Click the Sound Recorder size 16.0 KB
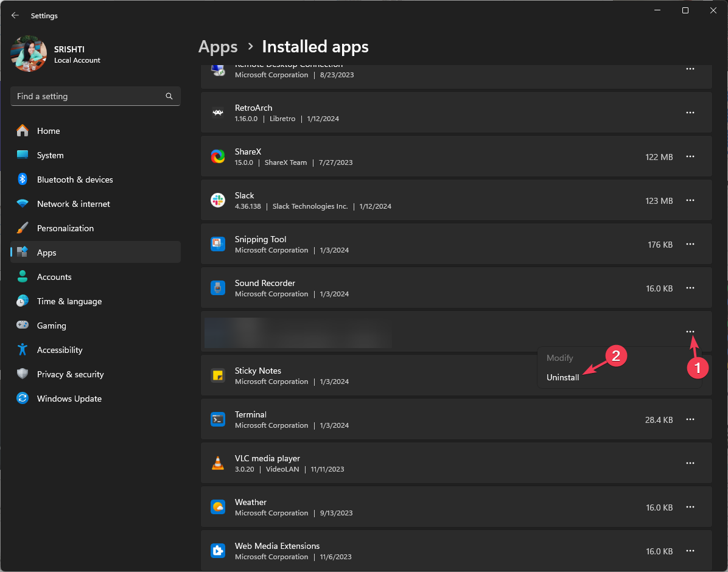728x572 pixels. pos(659,288)
